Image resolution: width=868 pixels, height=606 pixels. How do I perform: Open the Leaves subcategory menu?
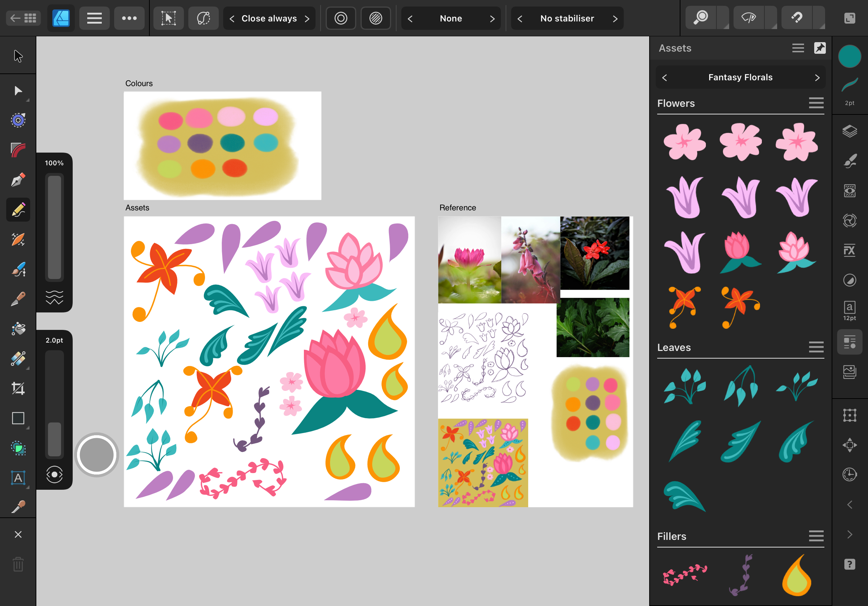[816, 347]
